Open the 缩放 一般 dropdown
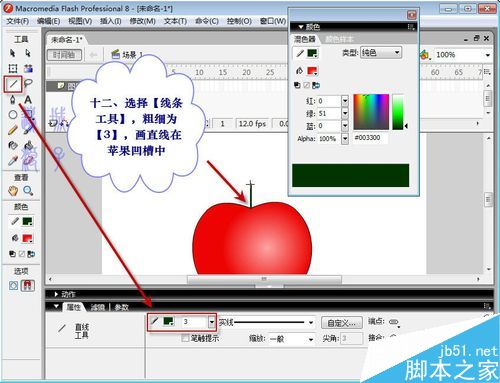 coord(291,339)
